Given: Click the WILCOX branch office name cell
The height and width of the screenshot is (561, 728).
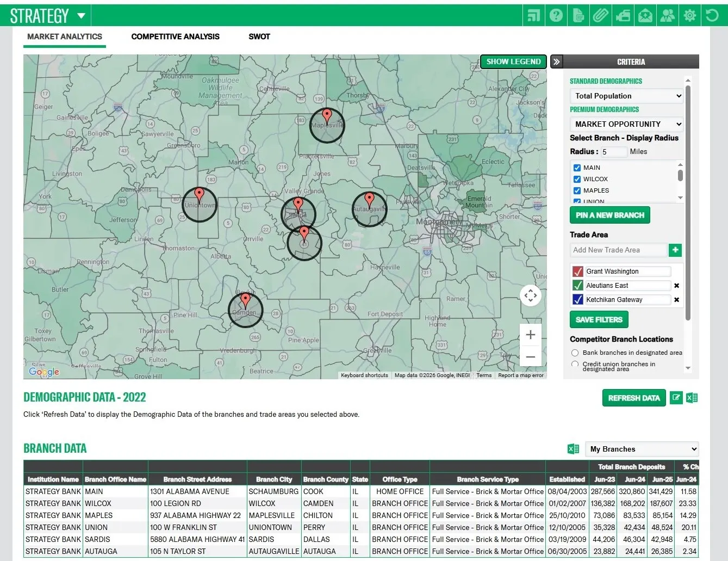Looking at the screenshot, I should [115, 503].
